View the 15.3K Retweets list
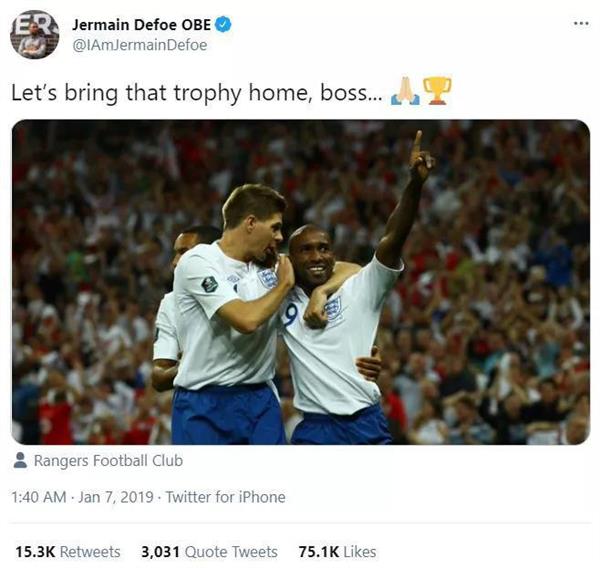 (68, 552)
